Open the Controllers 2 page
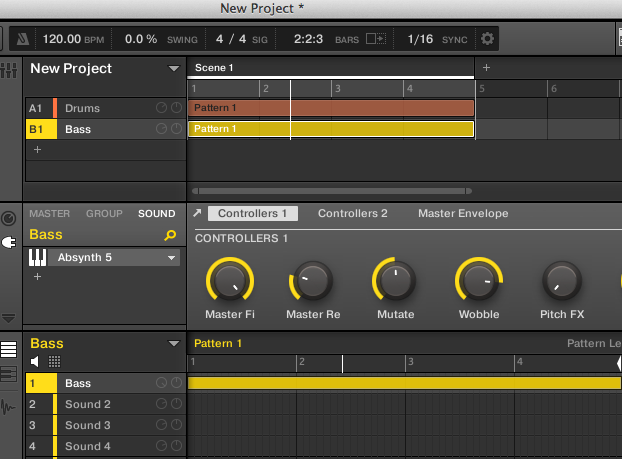622x459 pixels. point(353,213)
